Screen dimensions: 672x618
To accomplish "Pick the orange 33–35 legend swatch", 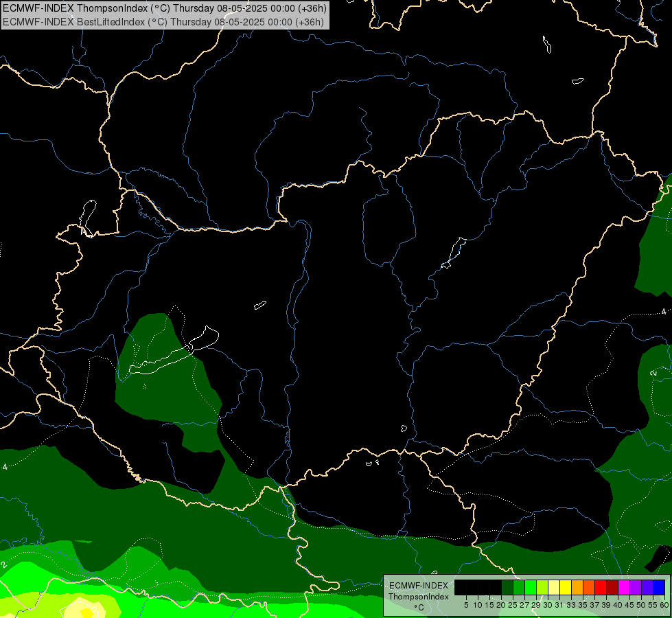I will pyautogui.click(x=577, y=587).
